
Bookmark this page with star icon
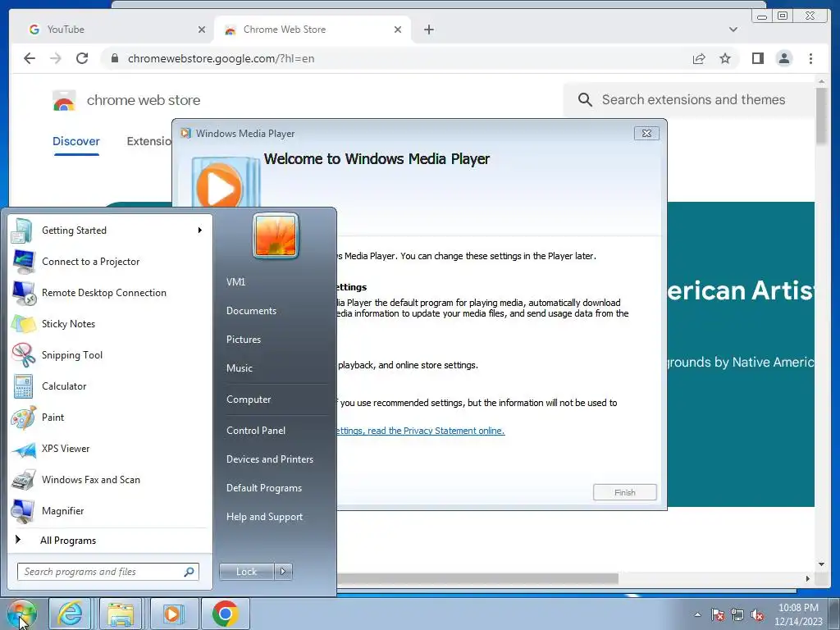(725, 58)
